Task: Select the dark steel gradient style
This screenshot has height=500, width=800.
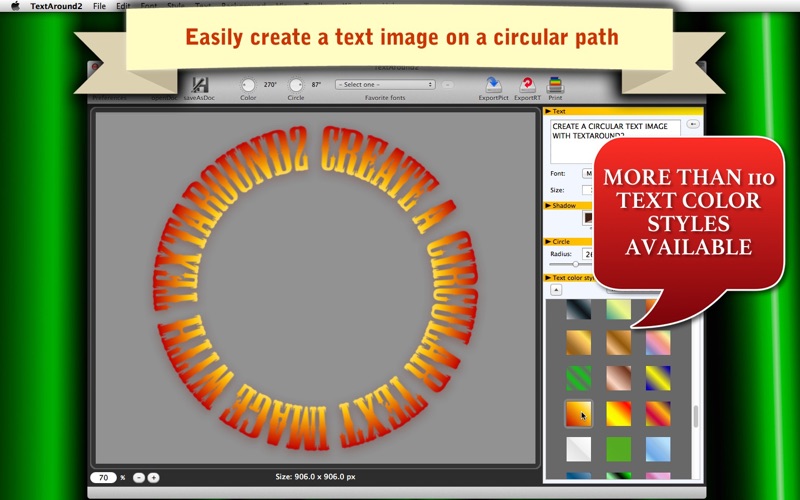Action: point(579,309)
